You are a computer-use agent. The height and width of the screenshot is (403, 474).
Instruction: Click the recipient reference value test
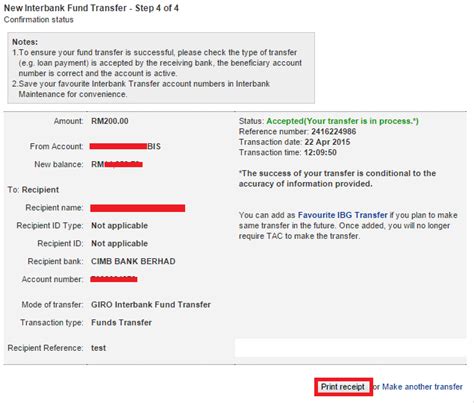click(98, 348)
